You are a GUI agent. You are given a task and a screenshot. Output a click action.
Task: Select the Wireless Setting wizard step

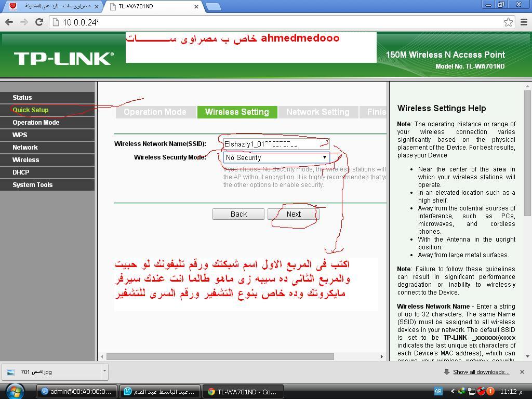[237, 112]
